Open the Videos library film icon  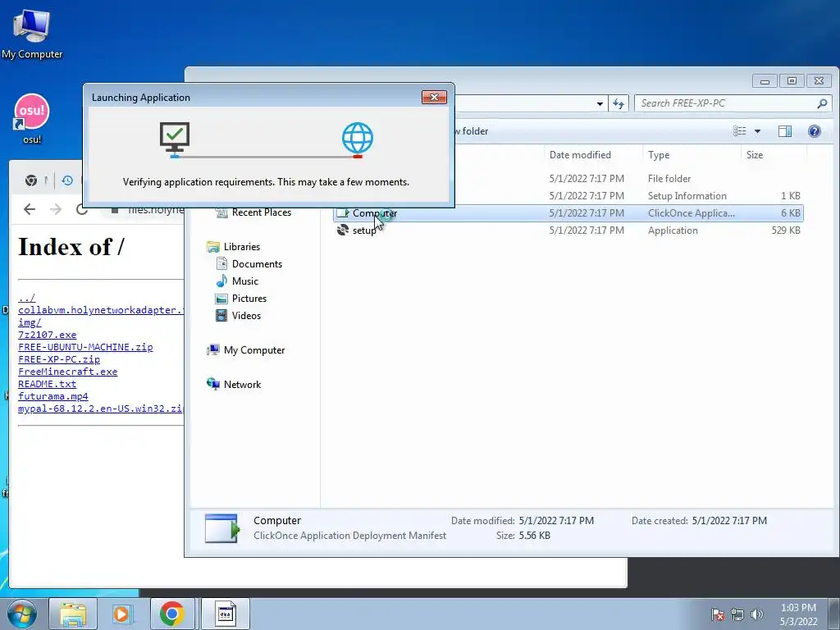(221, 316)
